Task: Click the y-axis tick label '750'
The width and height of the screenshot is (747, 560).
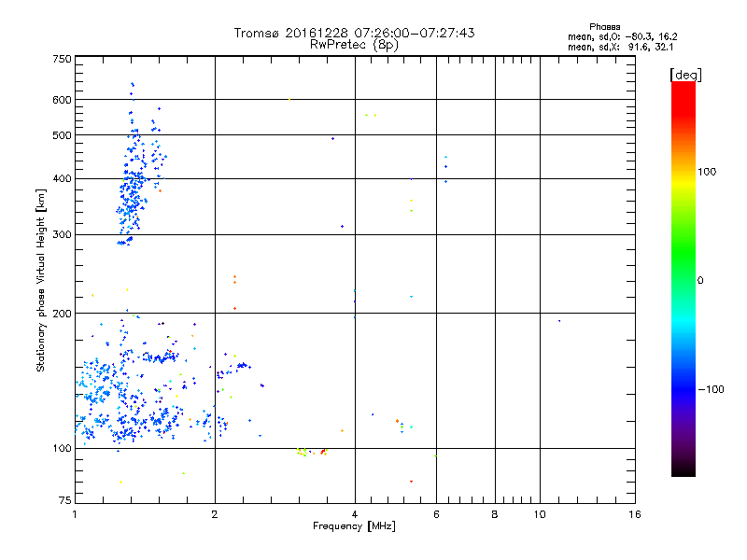Action: (62, 59)
